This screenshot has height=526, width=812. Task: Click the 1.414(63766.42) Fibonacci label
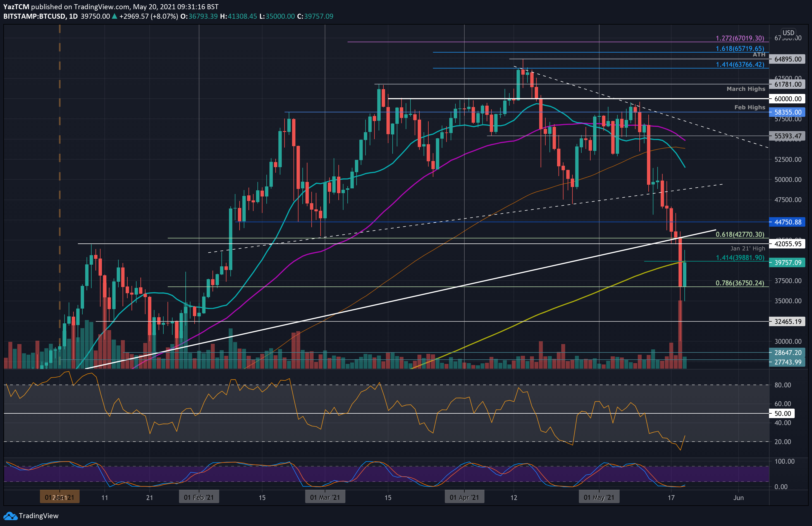740,65
